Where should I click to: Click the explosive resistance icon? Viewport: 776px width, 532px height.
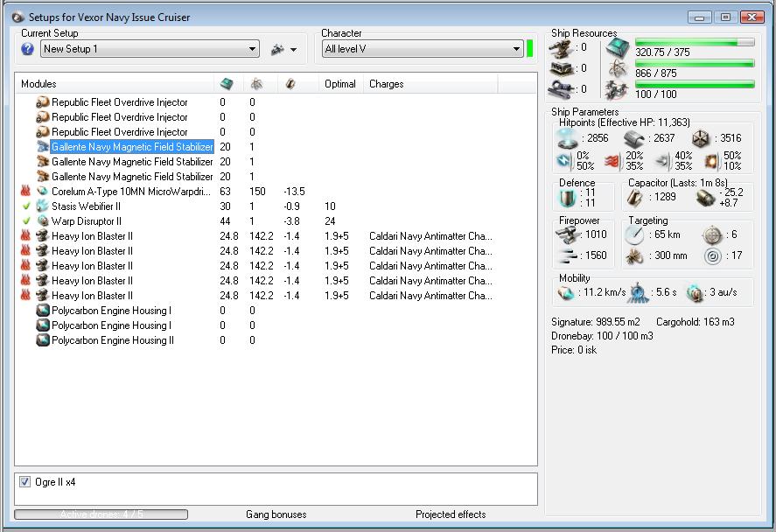(711, 161)
